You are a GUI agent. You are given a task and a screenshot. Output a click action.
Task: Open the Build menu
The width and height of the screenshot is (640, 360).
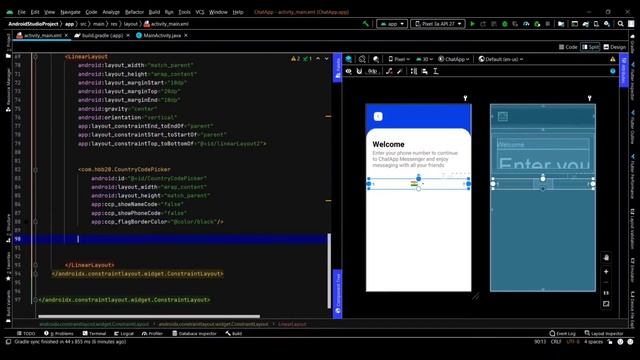(x=154, y=12)
